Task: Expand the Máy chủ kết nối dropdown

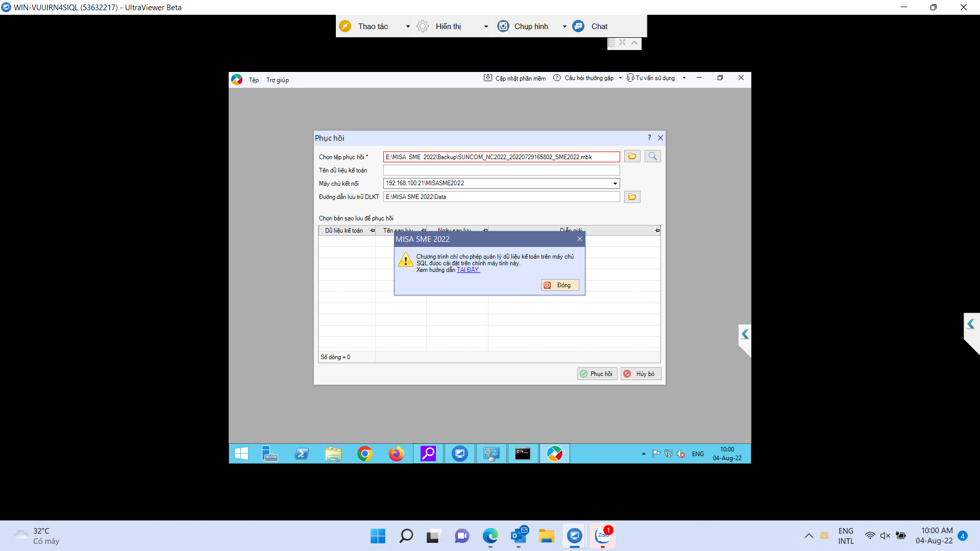Action: click(x=615, y=184)
